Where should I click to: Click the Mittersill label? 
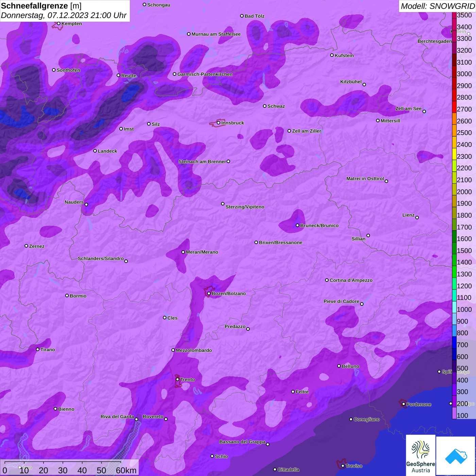pos(390,121)
